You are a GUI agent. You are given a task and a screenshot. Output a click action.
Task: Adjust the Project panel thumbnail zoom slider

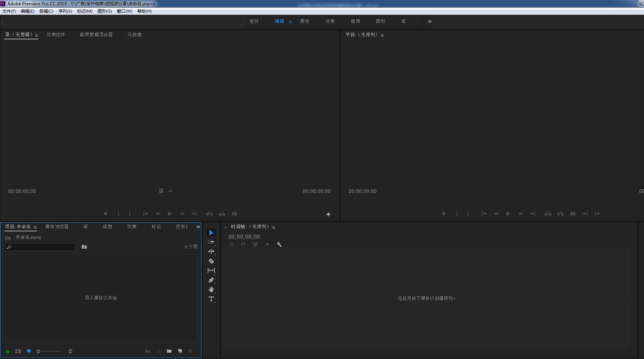[49, 351]
